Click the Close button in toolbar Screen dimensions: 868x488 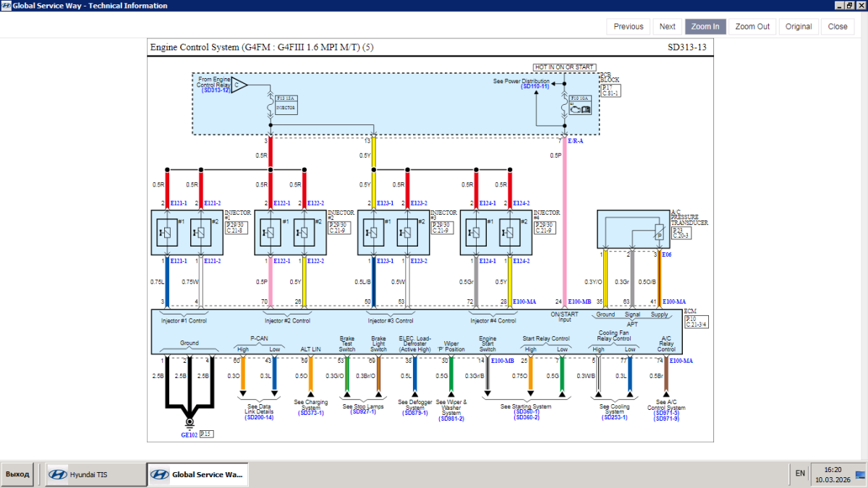837,27
